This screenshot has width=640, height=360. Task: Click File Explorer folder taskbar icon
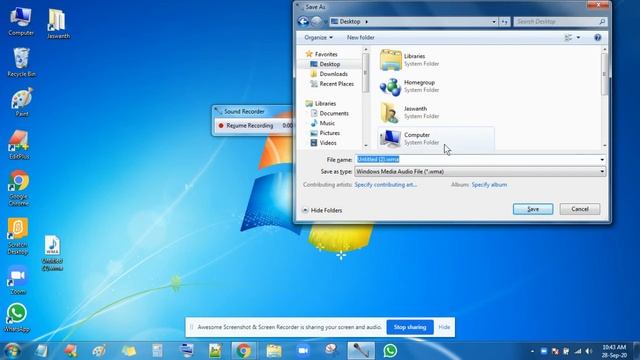pos(274,351)
